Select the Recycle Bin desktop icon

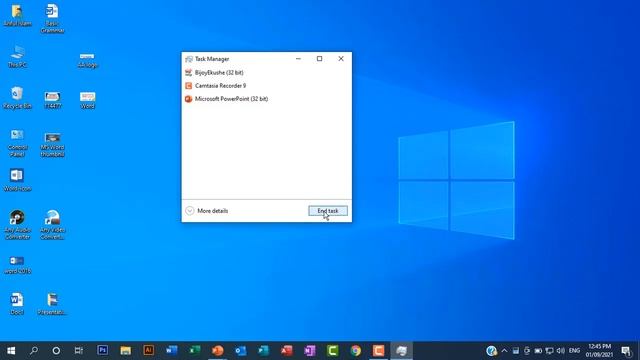[17, 98]
